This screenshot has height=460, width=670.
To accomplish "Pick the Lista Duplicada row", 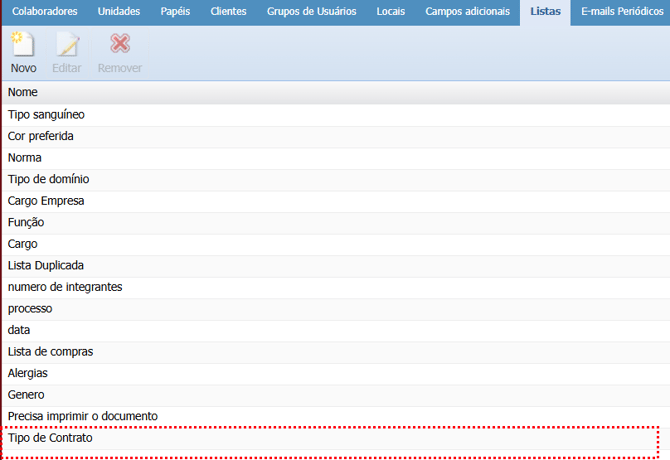I will (46, 265).
